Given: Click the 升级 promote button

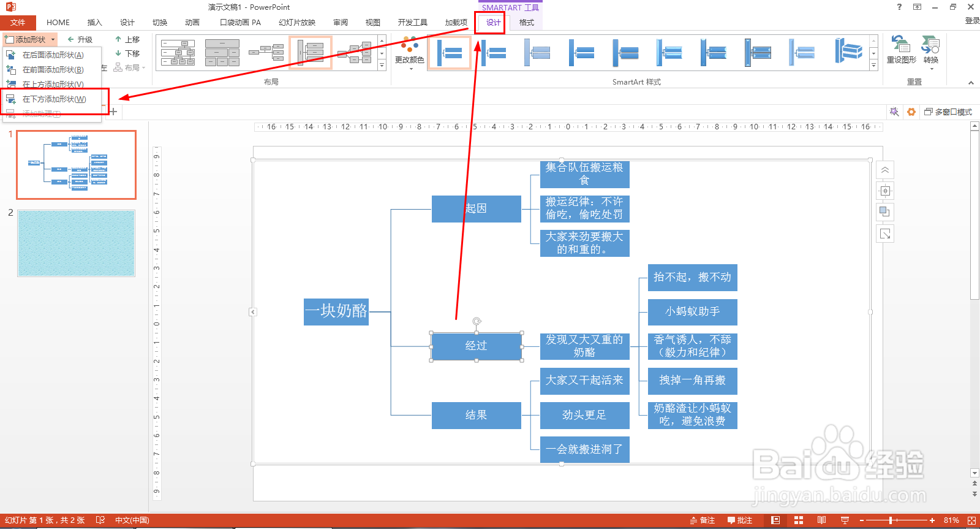Looking at the screenshot, I should 80,39.
